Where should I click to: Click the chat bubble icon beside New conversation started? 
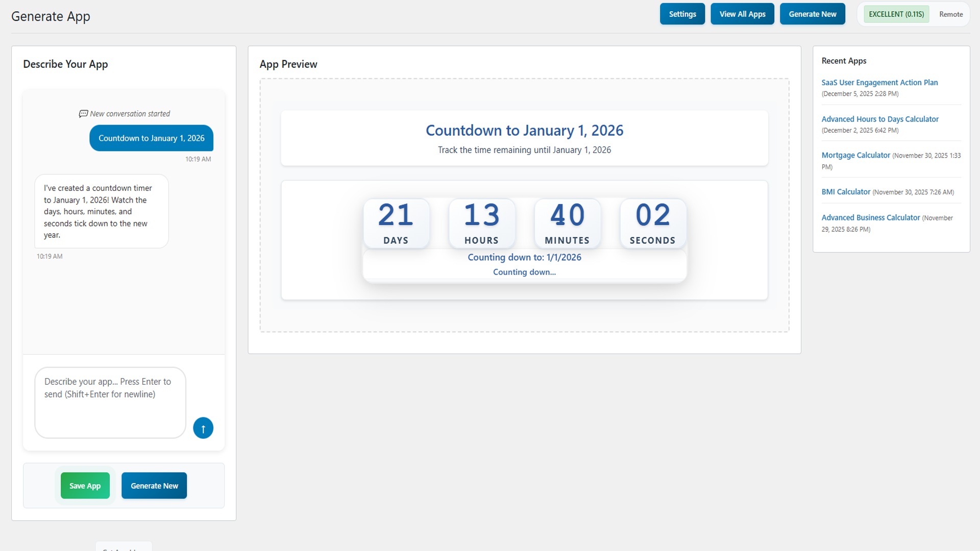83,113
